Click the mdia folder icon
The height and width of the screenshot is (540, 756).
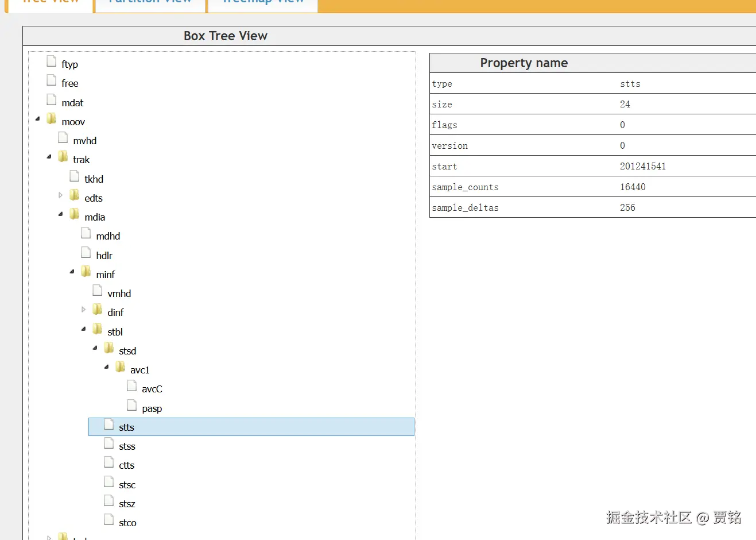tap(75, 214)
